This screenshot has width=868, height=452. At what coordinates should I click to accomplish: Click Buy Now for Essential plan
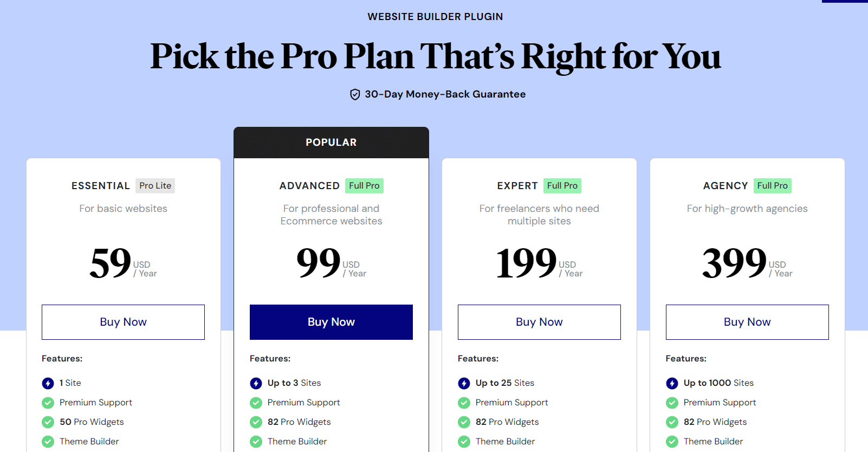click(123, 322)
